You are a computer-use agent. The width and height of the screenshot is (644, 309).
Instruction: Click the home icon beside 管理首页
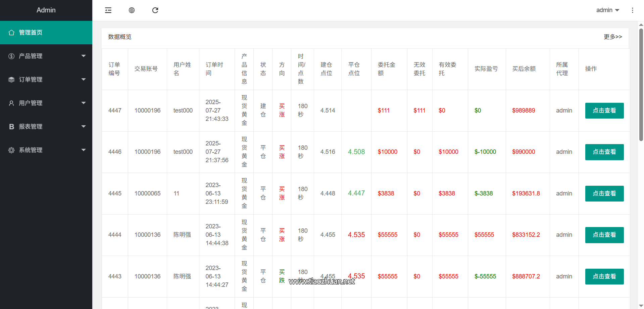tap(11, 33)
